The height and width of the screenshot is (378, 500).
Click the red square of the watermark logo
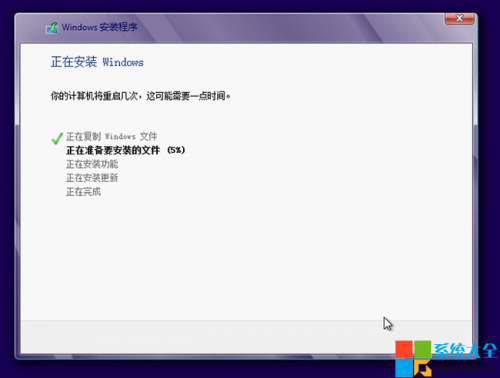coord(404,349)
